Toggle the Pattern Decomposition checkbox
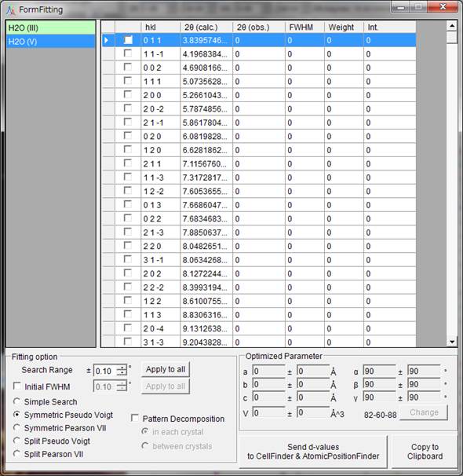Image resolution: width=463 pixels, height=476 pixels. click(x=135, y=418)
